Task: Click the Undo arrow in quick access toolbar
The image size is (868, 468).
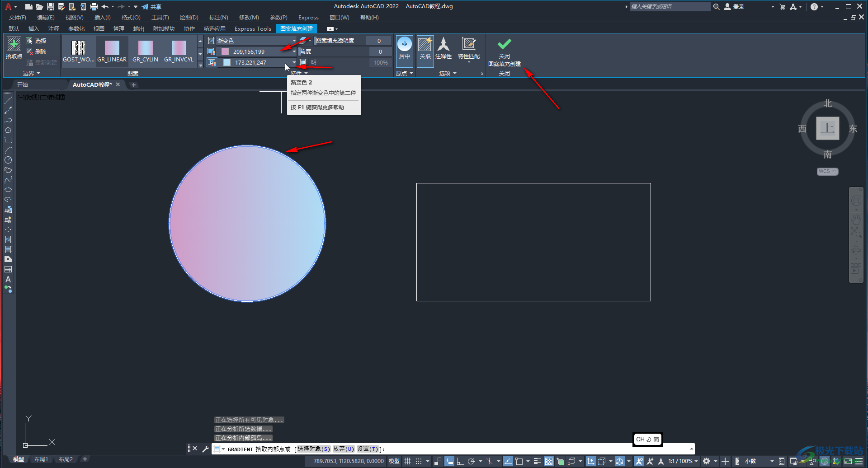Action: 105,7
